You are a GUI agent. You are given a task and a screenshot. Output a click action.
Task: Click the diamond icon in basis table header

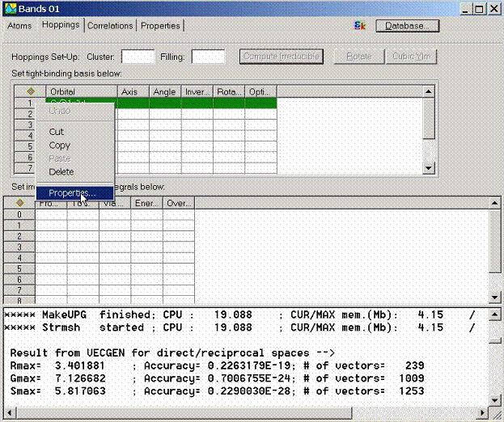click(x=30, y=92)
